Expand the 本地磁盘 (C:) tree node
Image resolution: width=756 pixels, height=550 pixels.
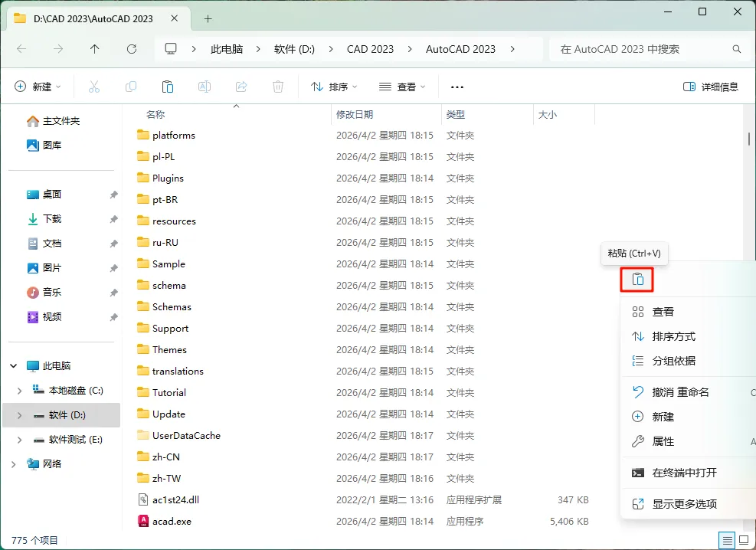pyautogui.click(x=19, y=391)
